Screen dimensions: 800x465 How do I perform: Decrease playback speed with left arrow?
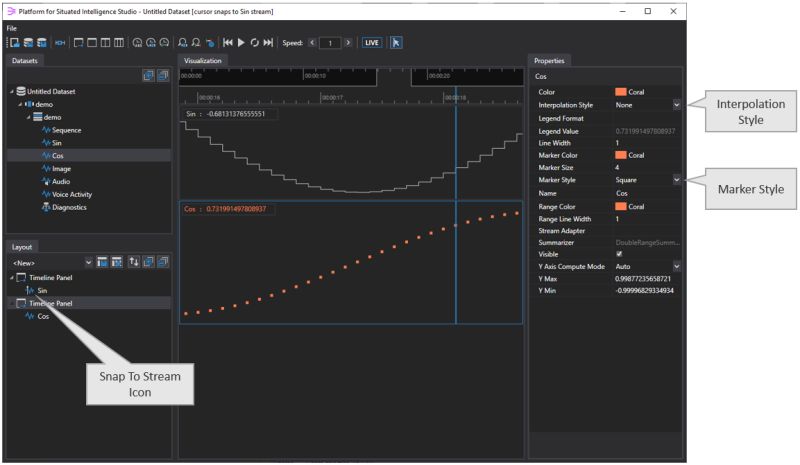click(312, 43)
